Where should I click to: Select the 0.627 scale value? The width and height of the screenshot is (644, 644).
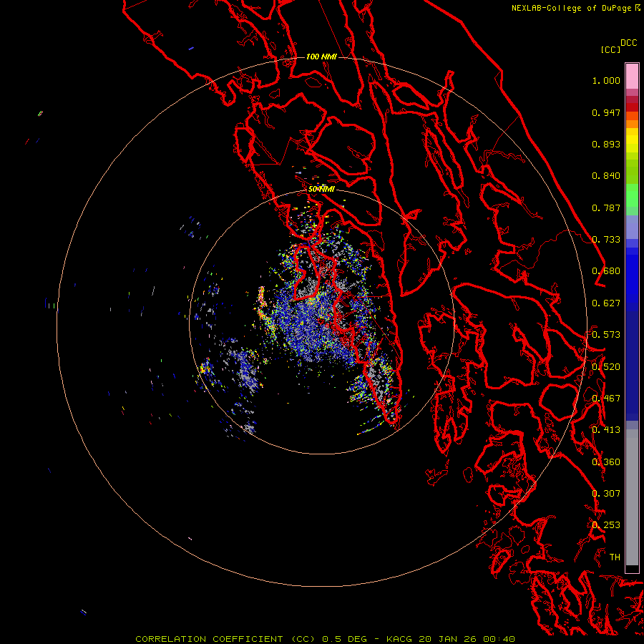point(606,303)
